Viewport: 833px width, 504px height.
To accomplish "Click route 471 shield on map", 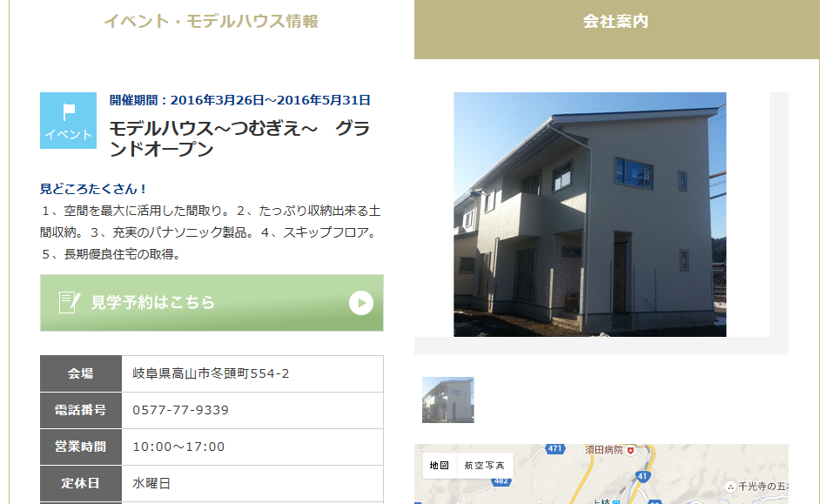I will pyautogui.click(x=554, y=449).
